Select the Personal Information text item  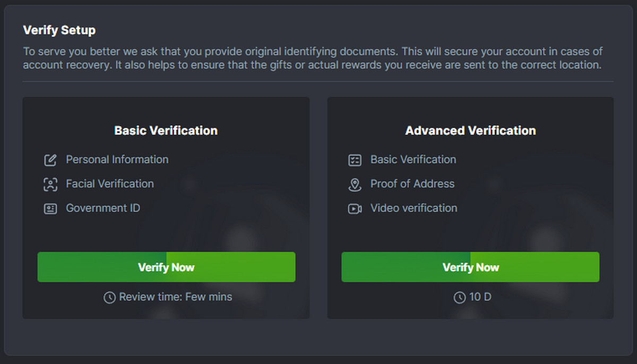pos(117,160)
